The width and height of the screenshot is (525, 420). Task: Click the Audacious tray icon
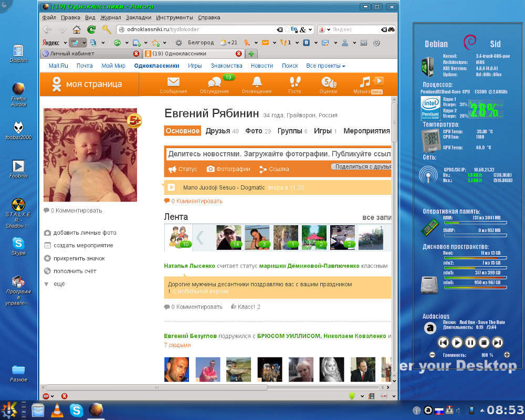point(428,410)
